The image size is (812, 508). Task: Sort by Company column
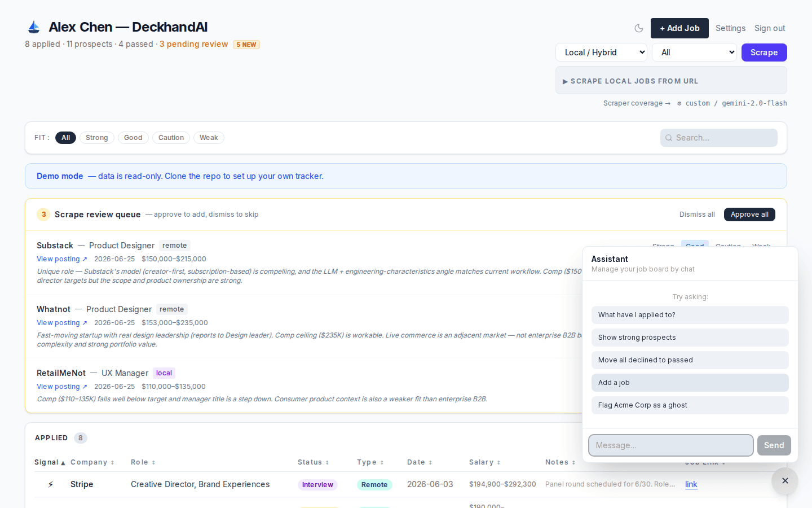pos(92,462)
